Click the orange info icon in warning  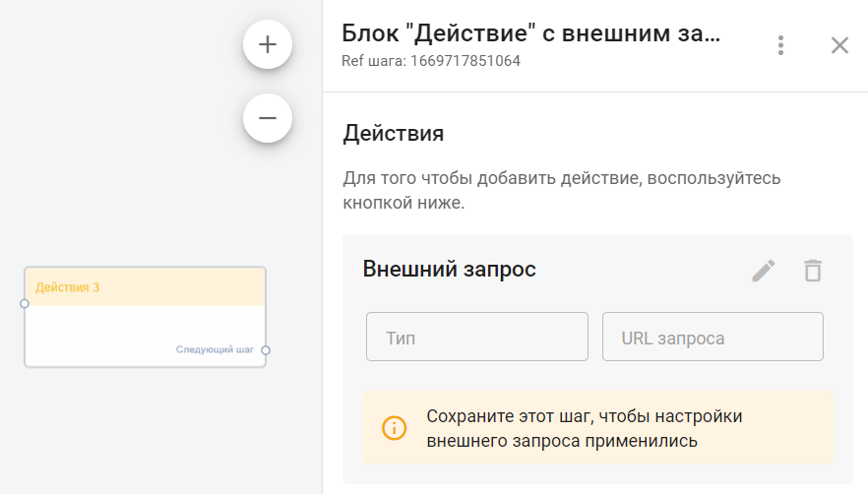(x=394, y=428)
